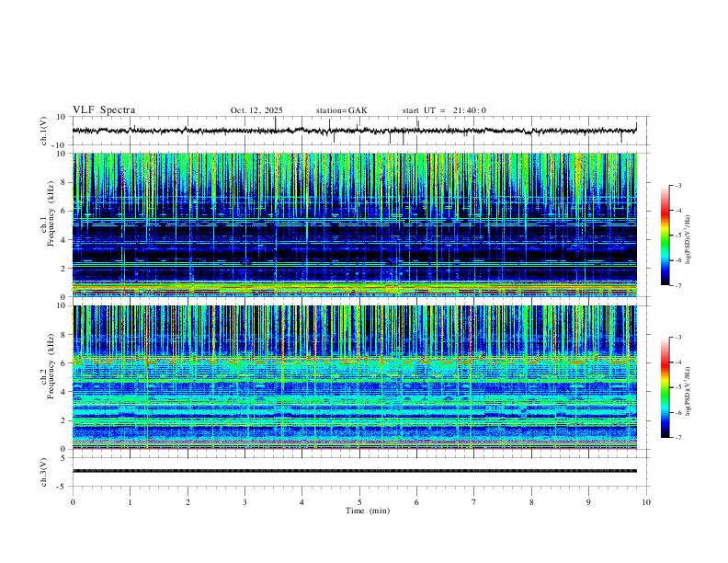728x563 pixels.
Task: Click the "2" tick on the time axis
Action: tap(188, 502)
